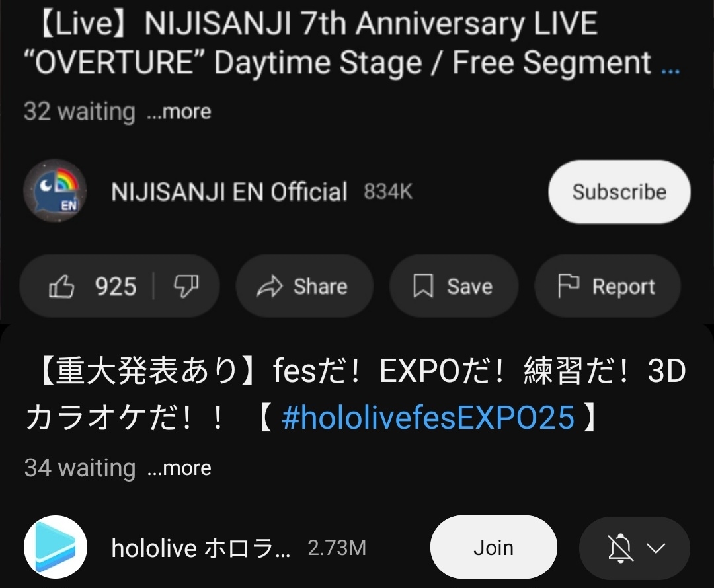Expand description via more under 32 waiting
This screenshot has height=588, width=714.
(x=179, y=112)
